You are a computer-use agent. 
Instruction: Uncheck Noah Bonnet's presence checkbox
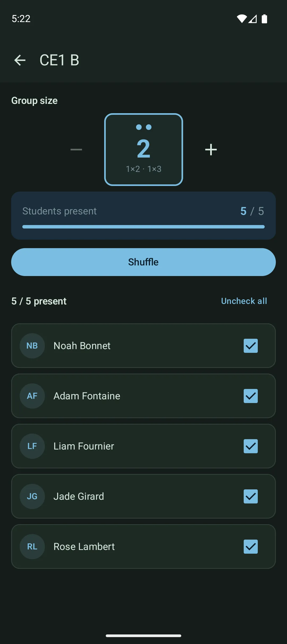tap(251, 346)
